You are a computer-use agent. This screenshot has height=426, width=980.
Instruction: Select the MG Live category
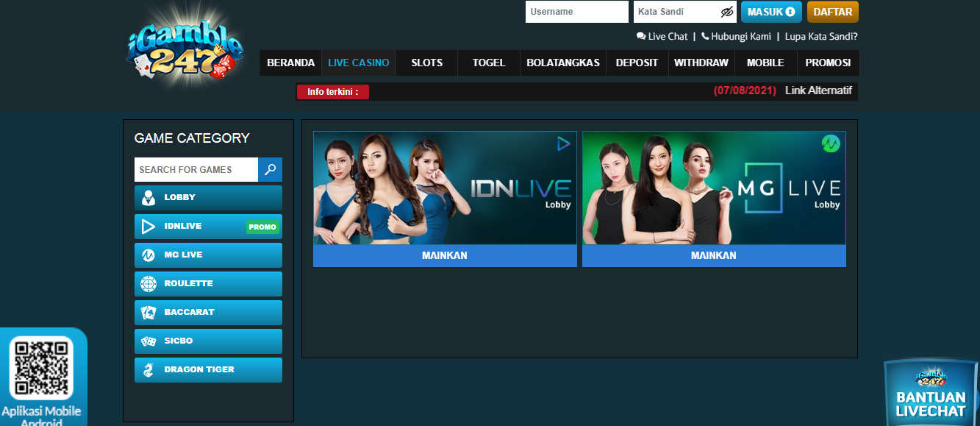coord(208,255)
